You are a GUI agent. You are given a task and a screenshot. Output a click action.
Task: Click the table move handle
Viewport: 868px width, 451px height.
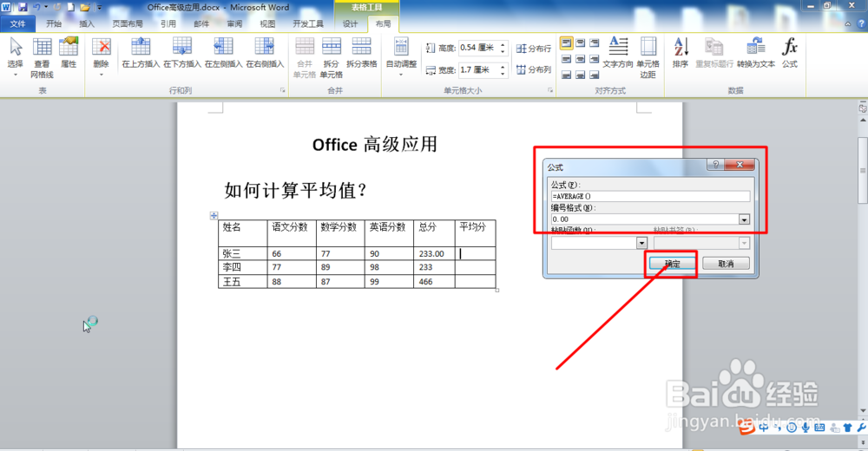tap(214, 216)
